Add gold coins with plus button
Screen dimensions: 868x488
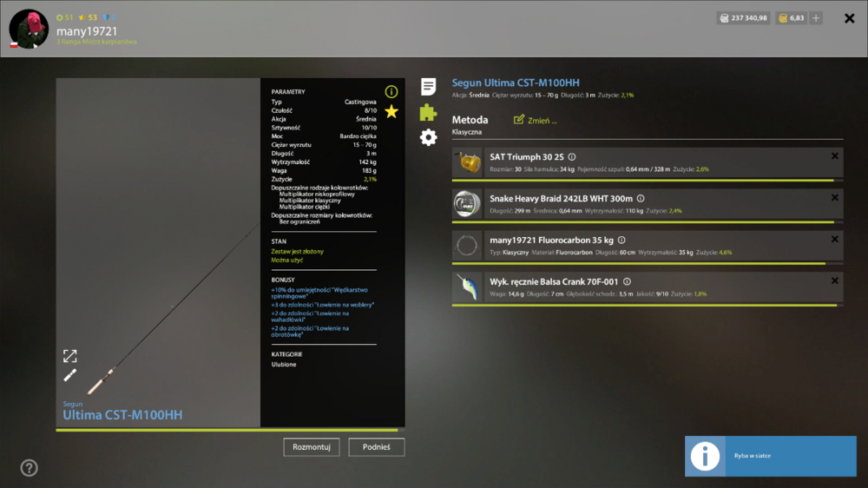[x=816, y=18]
